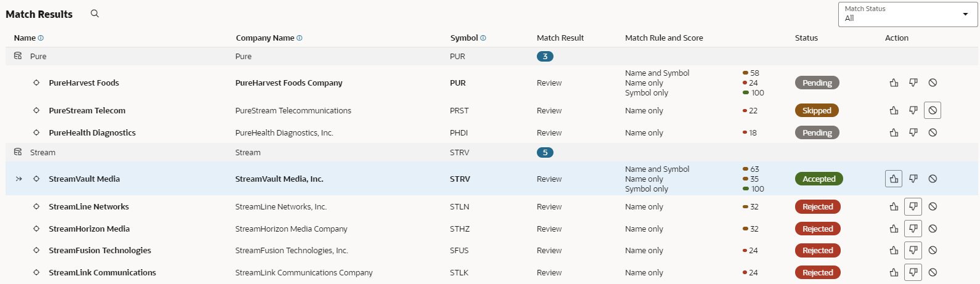Reject the PureHealth Diagnostics match with thumbs down

pos(913,132)
